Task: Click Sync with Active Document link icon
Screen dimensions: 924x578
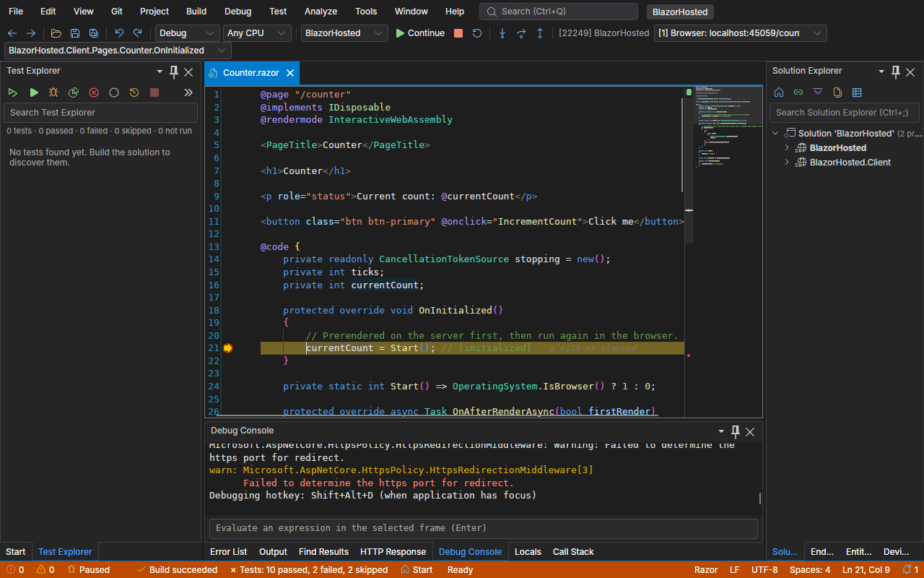Action: tap(798, 92)
